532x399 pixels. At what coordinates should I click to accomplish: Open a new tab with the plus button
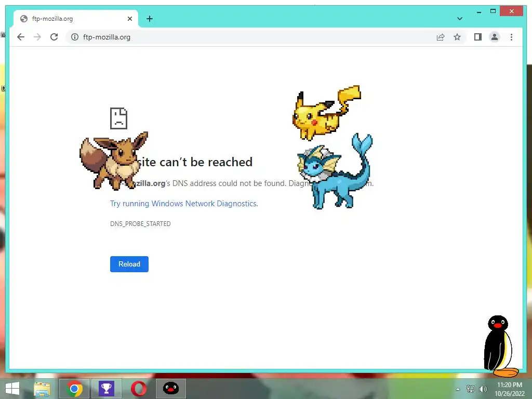pyautogui.click(x=150, y=19)
